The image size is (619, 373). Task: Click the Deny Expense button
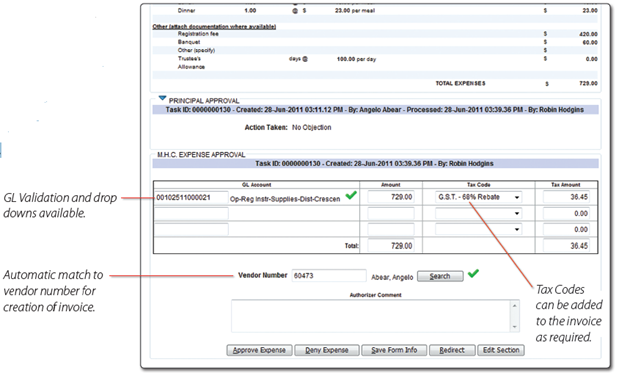point(327,350)
